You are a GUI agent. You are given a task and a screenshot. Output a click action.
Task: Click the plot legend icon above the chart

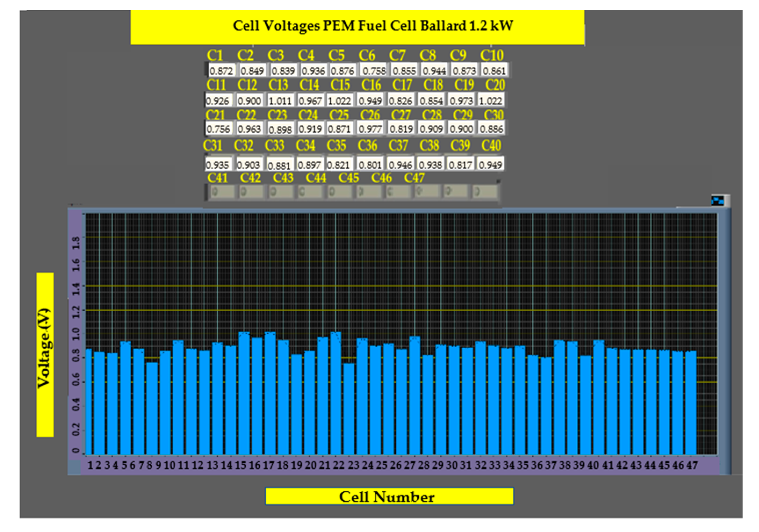717,201
